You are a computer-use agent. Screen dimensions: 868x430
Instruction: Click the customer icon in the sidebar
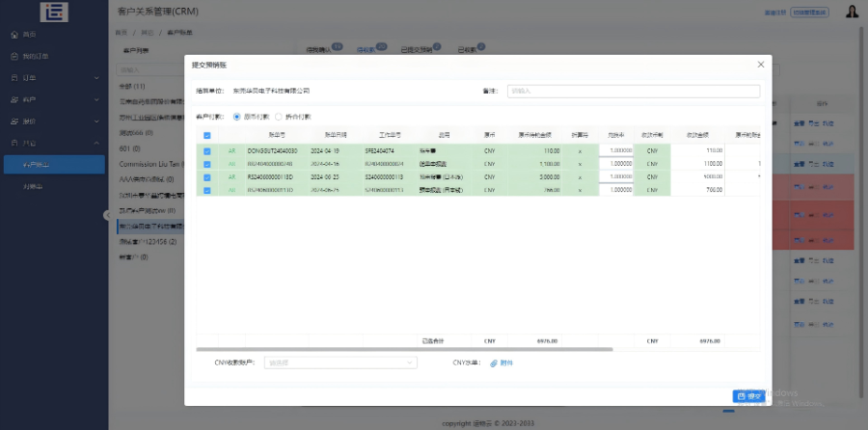(14, 99)
